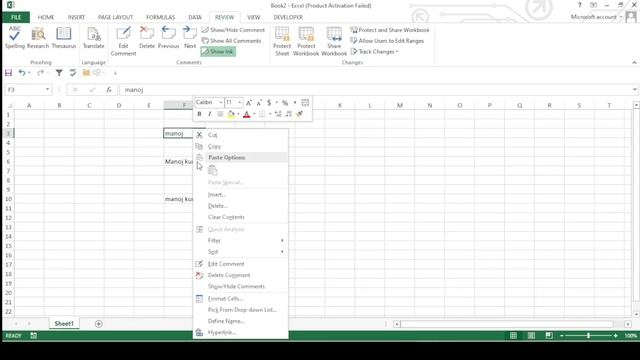640x360 pixels.
Task: Collapse the ribbon chevron
Action: [x=634, y=62]
